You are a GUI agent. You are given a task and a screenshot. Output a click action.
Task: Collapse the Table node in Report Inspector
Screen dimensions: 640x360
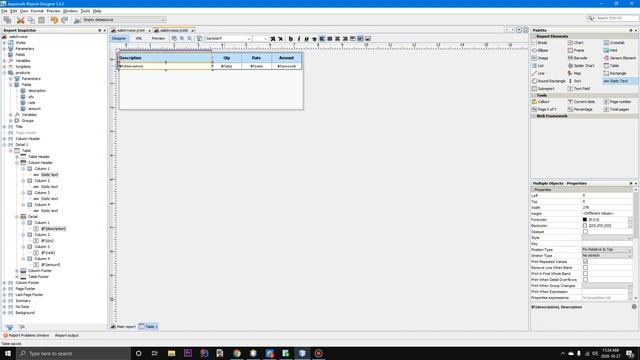11,151
